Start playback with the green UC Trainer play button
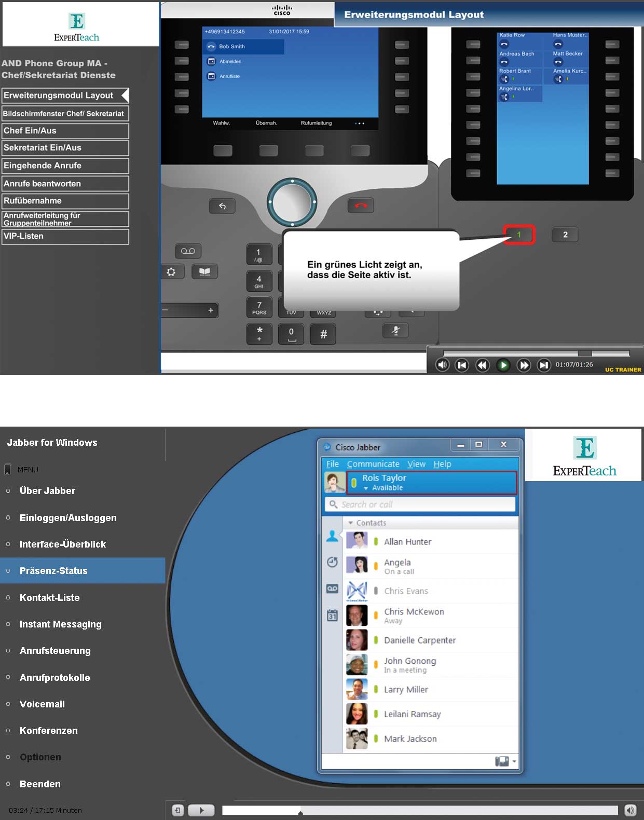 coord(503,365)
